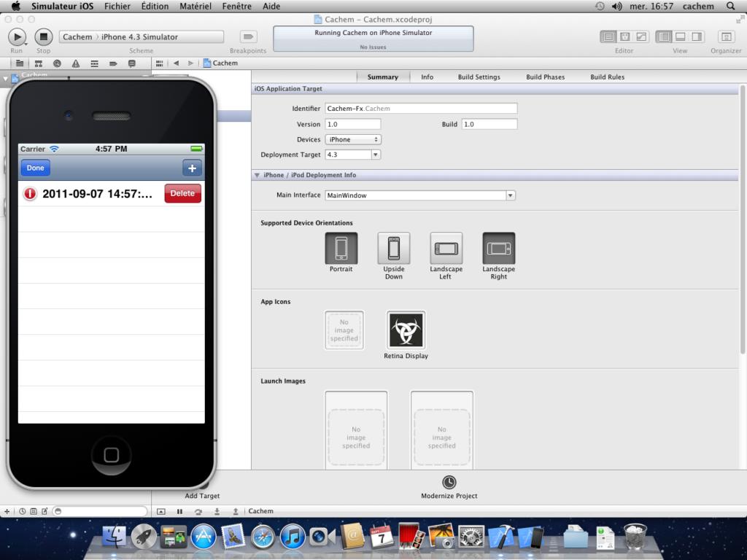
Task: Toggle the Utilities pane view
Action: point(697,36)
